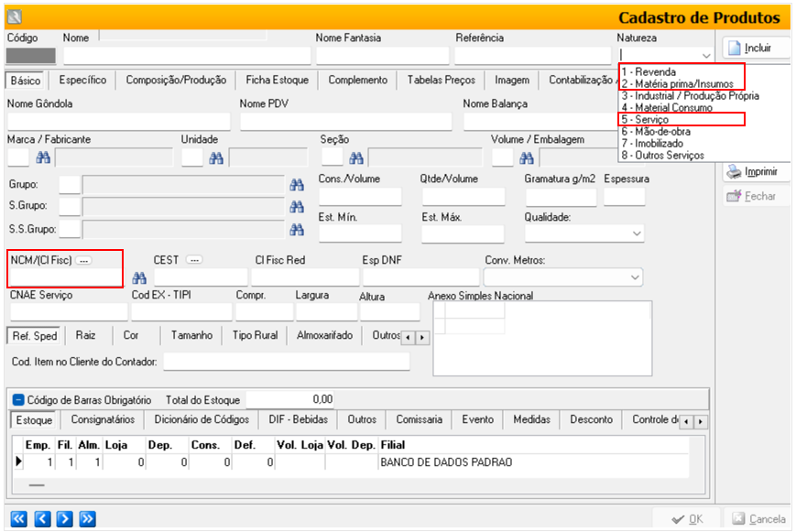The height and width of the screenshot is (532, 796).
Task: Select the Dicionário de Códigos tab
Action: (202, 419)
